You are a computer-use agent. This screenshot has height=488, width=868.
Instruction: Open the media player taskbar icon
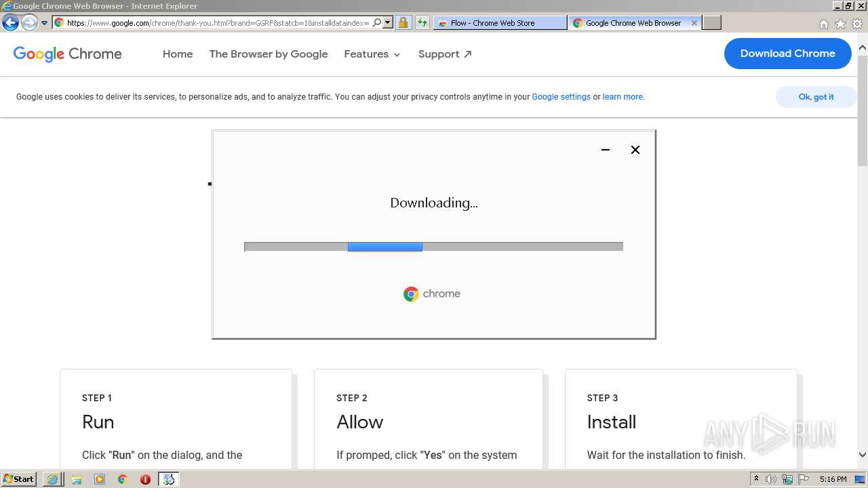coord(100,479)
